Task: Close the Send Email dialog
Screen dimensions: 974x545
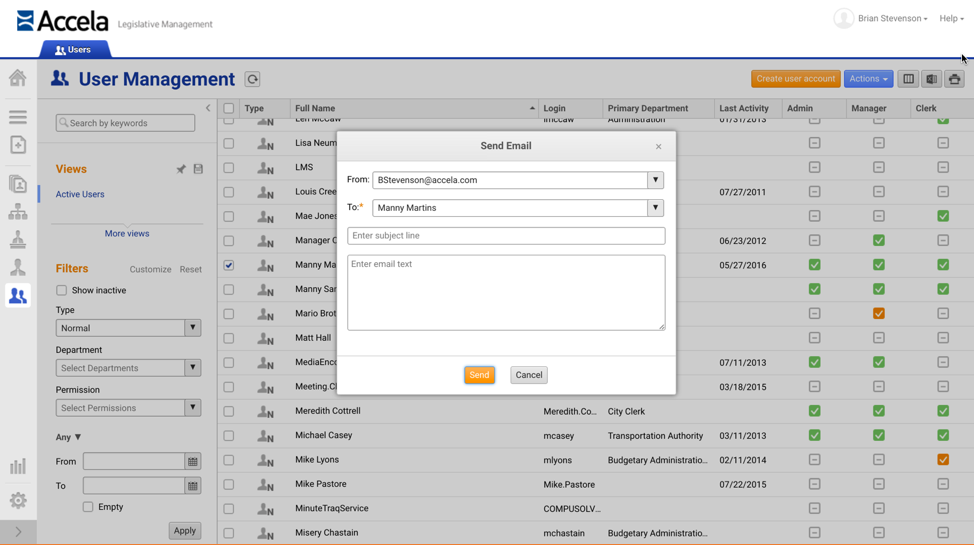Action: pyautogui.click(x=658, y=147)
